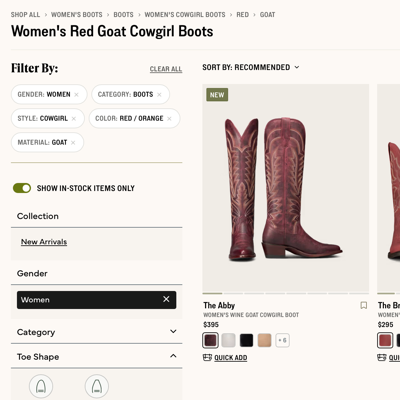Select the second pointed toe shape icon

point(97,386)
